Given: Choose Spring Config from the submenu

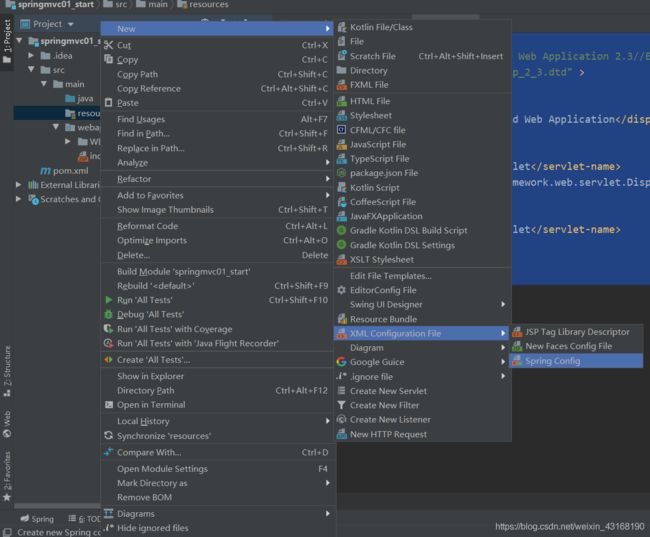Looking at the screenshot, I should pos(576,361).
